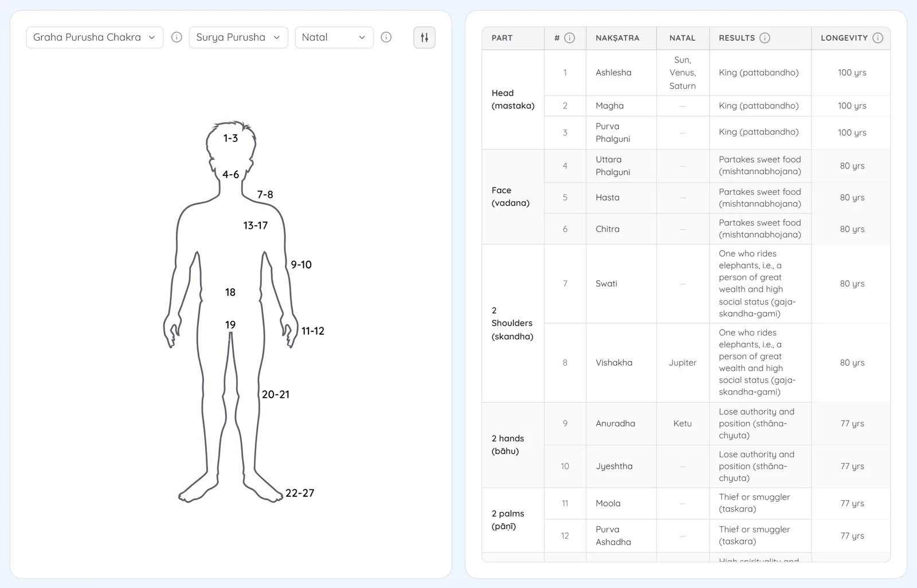Open the Graha Purusha Chakra dropdown
The width and height of the screenshot is (917, 588).
pyautogui.click(x=95, y=37)
